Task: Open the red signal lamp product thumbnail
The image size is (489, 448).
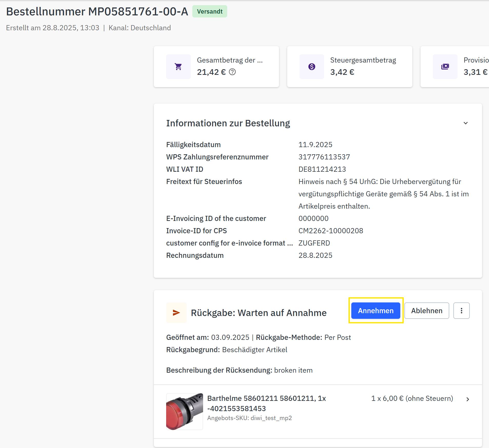Action: [x=184, y=411]
